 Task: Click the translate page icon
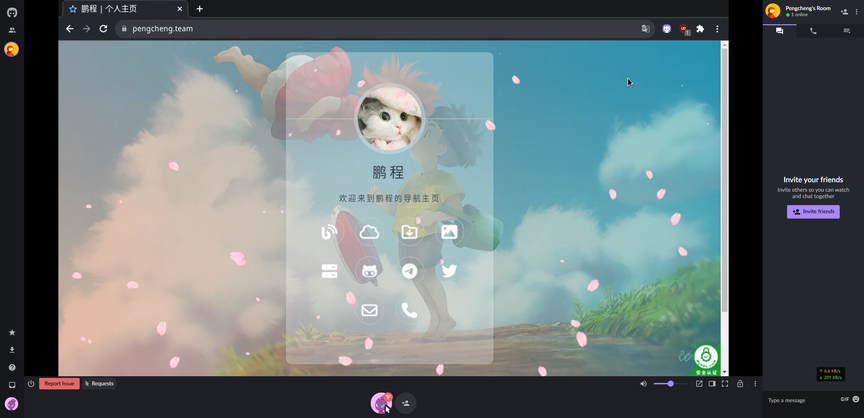[x=645, y=29]
